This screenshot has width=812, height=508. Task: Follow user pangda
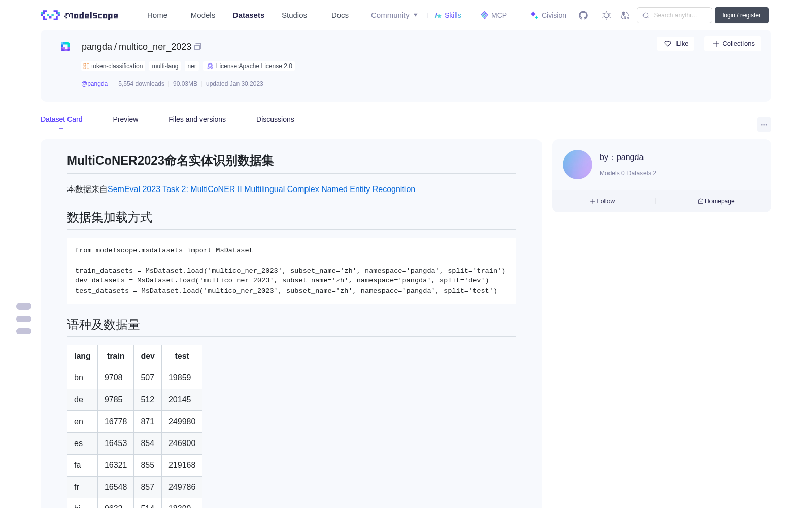point(602,201)
